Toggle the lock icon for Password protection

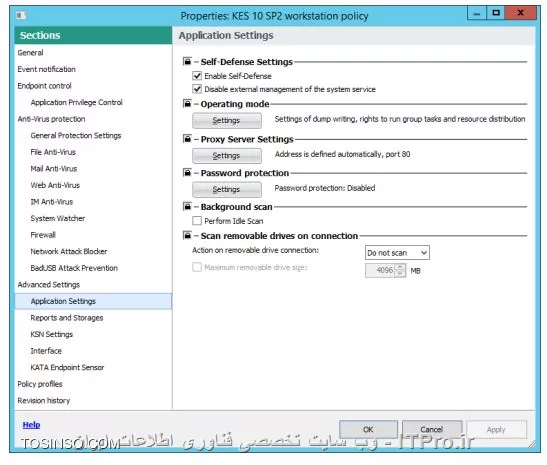tap(187, 173)
